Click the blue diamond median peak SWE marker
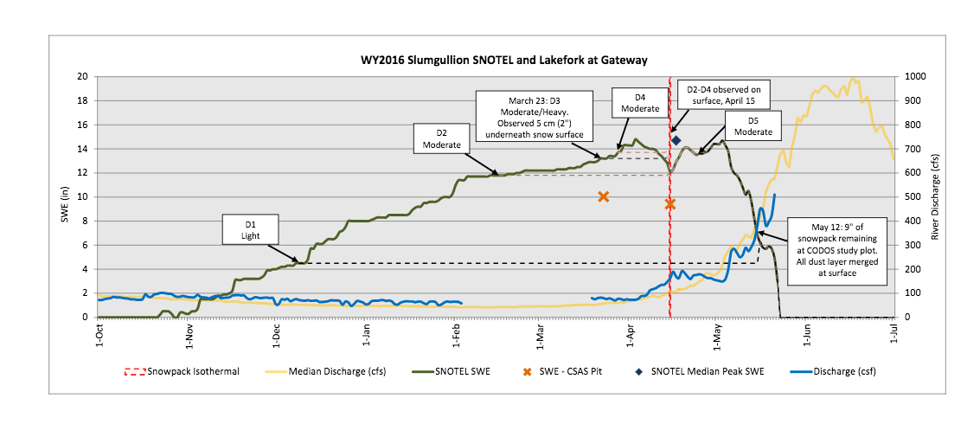The image size is (980, 424). pos(676,140)
